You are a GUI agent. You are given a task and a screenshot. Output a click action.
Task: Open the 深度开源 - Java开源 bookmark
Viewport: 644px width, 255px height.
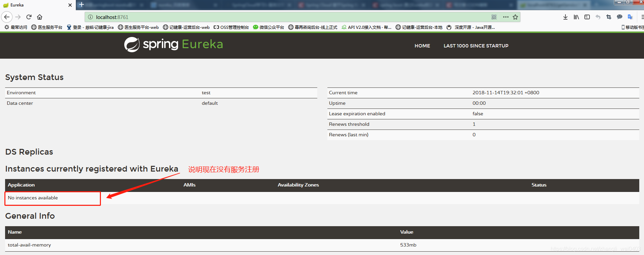pos(471,27)
